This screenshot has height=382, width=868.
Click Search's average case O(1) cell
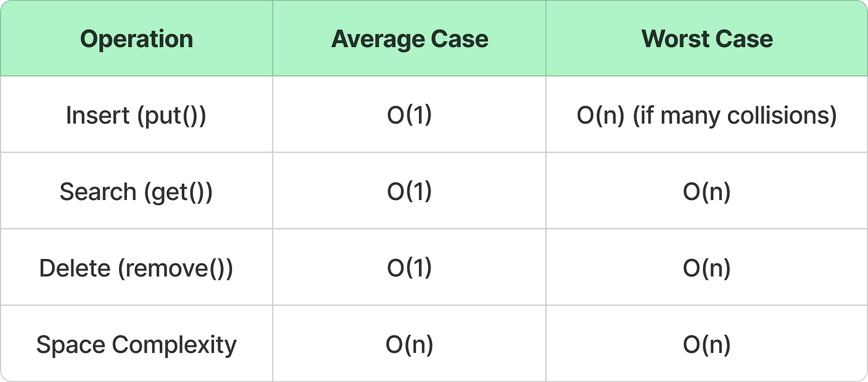click(x=410, y=192)
